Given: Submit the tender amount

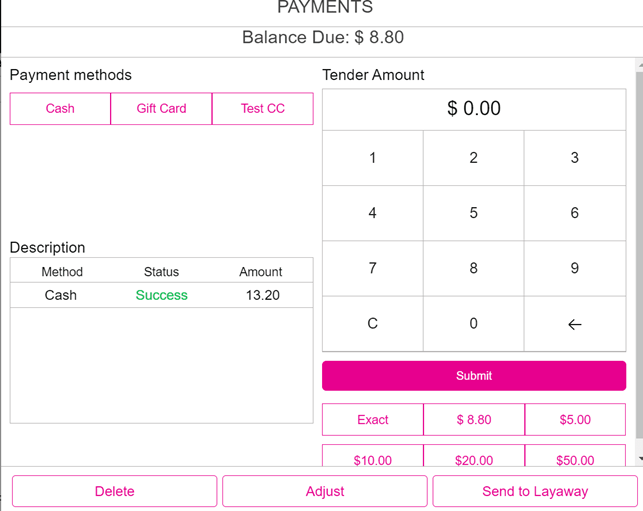Looking at the screenshot, I should pyautogui.click(x=473, y=376).
